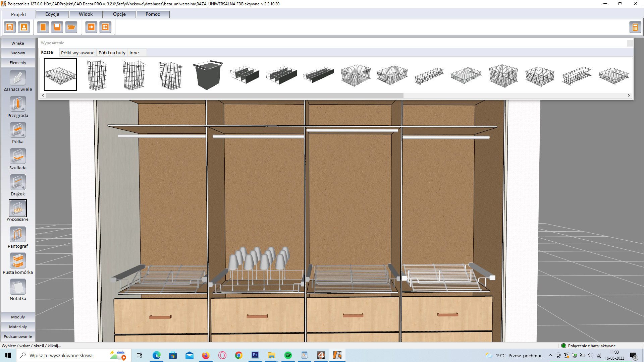
Task: Open the Widok menu
Action: pyautogui.click(x=86, y=14)
